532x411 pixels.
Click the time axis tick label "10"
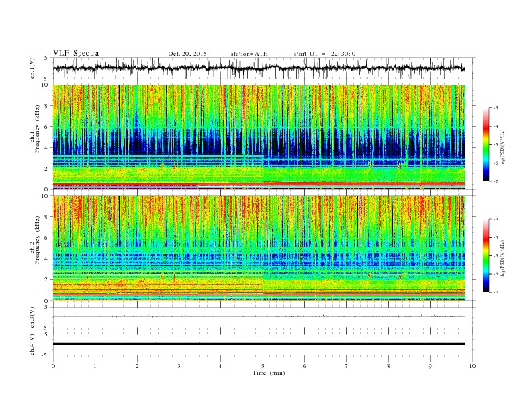click(x=472, y=366)
